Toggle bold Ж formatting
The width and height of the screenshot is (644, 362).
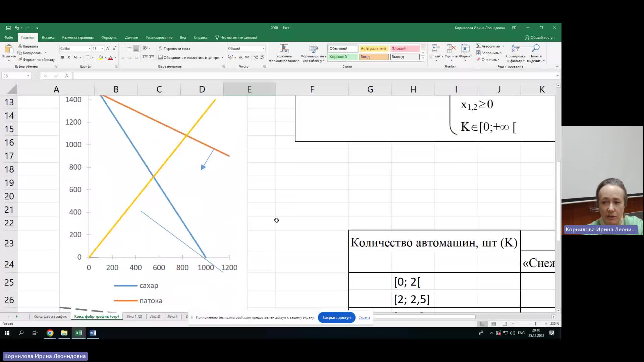(x=62, y=57)
